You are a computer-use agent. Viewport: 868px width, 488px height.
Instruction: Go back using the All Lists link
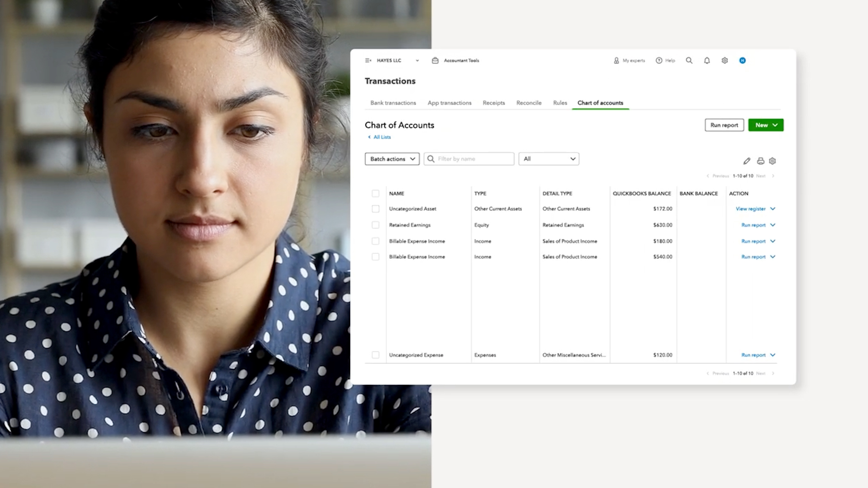coord(382,137)
